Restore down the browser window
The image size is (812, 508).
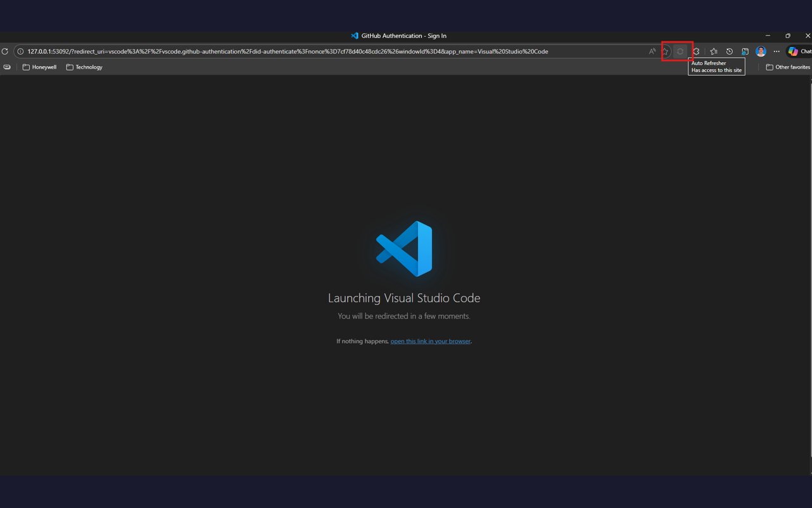click(x=788, y=36)
